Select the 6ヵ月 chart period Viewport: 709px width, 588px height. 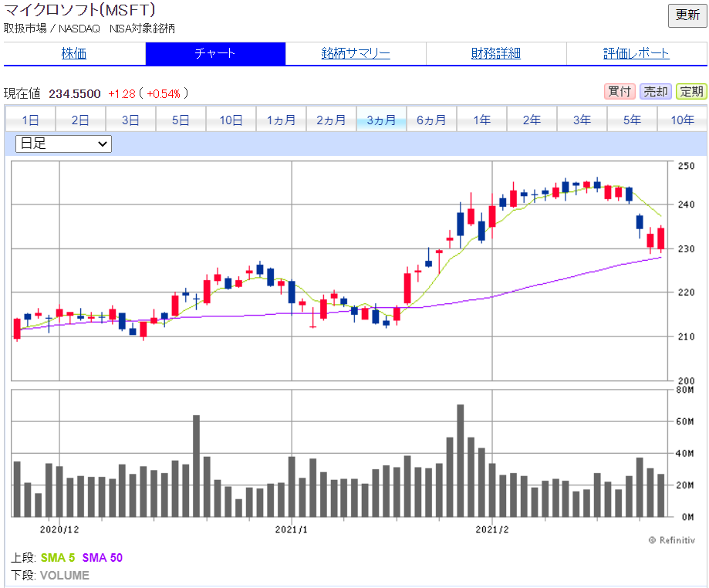(x=431, y=120)
